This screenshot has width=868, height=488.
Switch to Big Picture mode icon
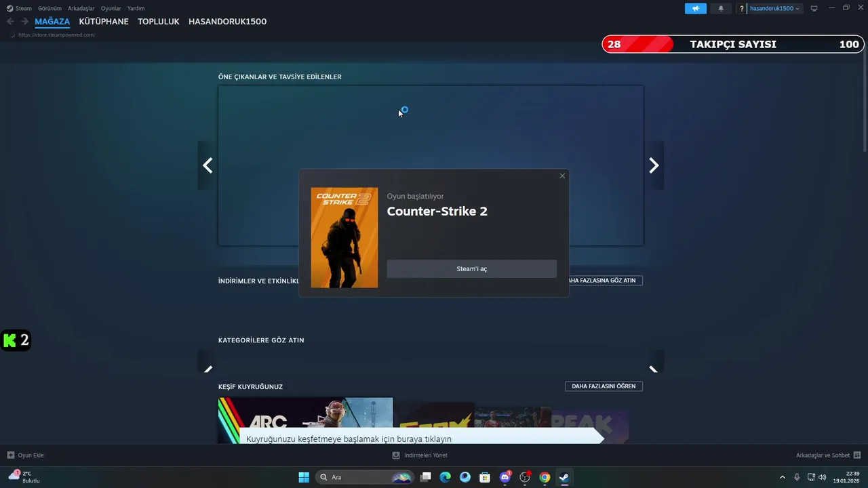(814, 8)
